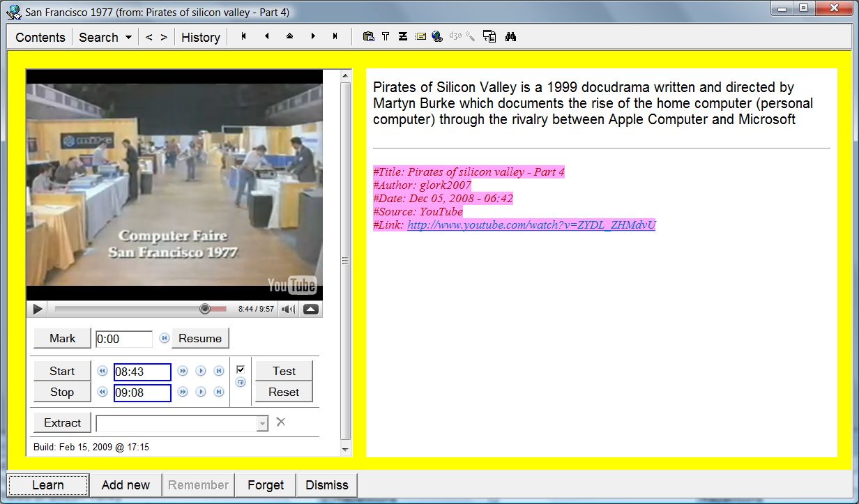859x504 pixels.
Task: Open the Search dropdown arrow
Action: [128, 38]
